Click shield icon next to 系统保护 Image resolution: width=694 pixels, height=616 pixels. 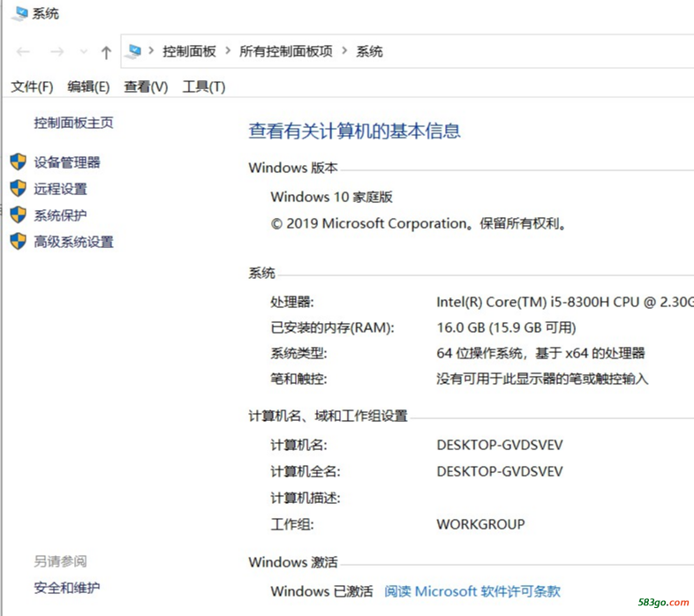pos(19,215)
